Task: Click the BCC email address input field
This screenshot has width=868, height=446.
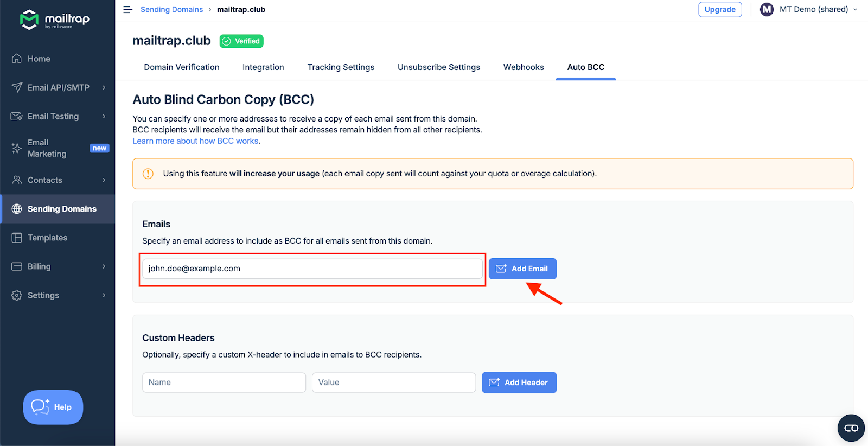Action: click(x=312, y=269)
